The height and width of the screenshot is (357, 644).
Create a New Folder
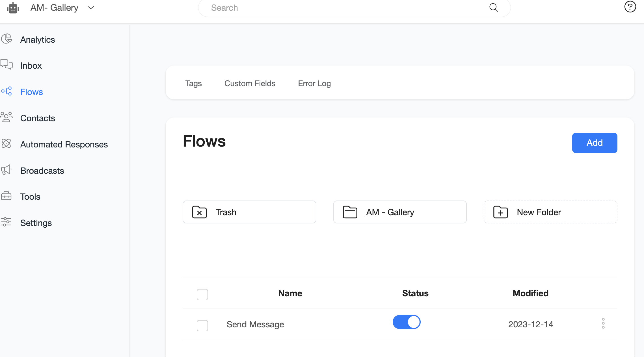pyautogui.click(x=550, y=212)
